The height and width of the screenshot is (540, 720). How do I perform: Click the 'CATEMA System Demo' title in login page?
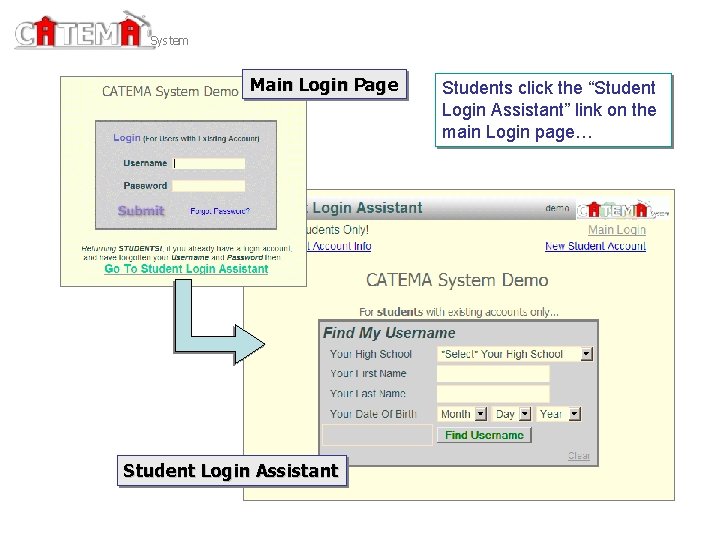(170, 91)
